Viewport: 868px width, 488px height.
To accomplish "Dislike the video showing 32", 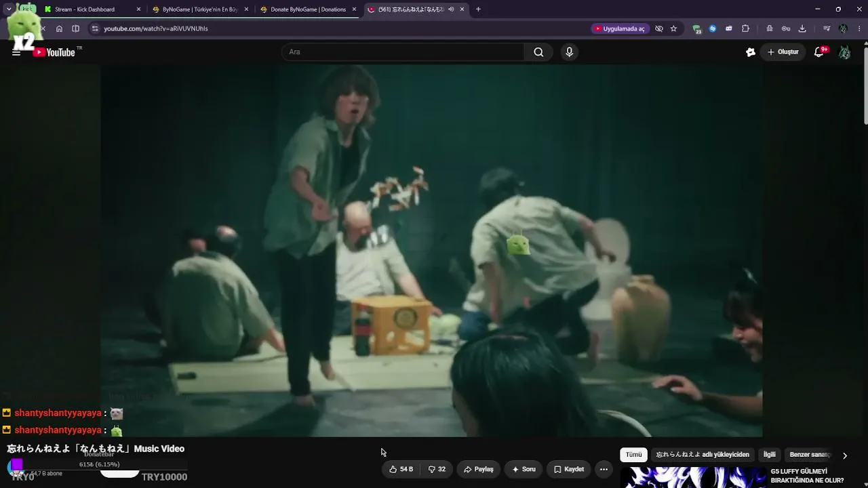I will 437,469.
